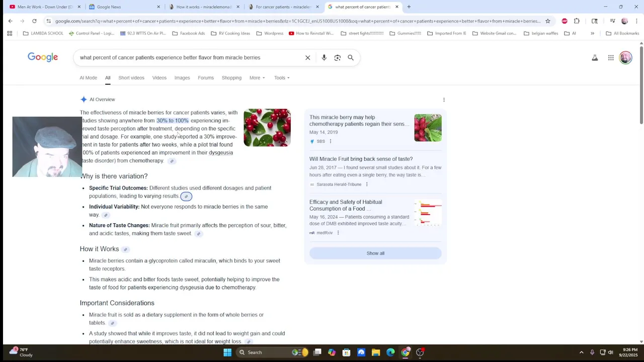Go back to previous page
This screenshot has width=644, height=362.
pos(10,21)
